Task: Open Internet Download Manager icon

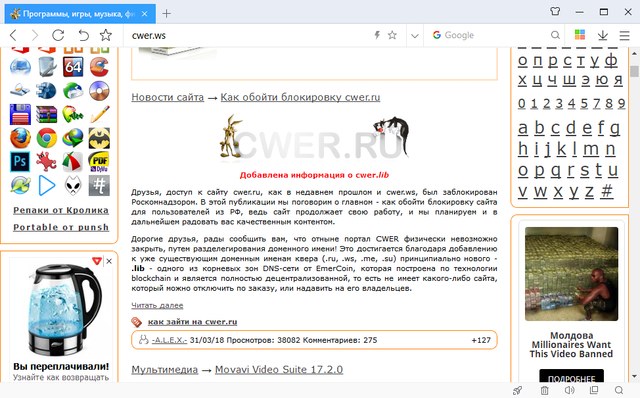Action: 73,138
